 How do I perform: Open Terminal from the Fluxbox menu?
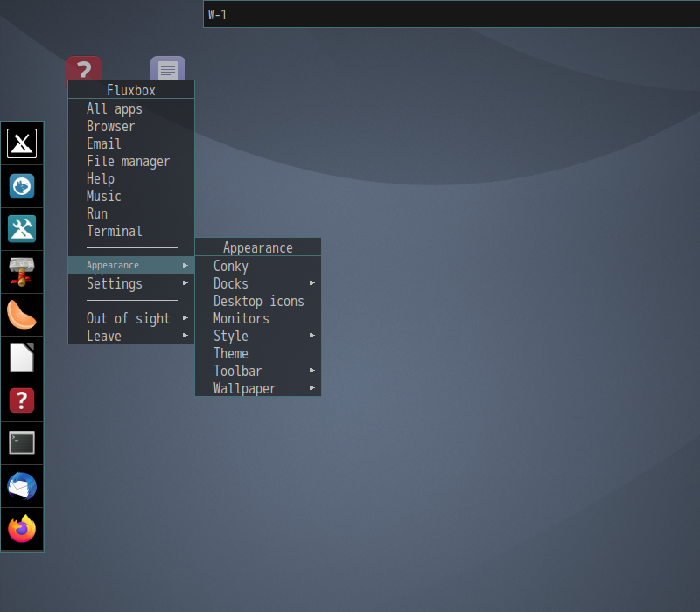coord(131,231)
